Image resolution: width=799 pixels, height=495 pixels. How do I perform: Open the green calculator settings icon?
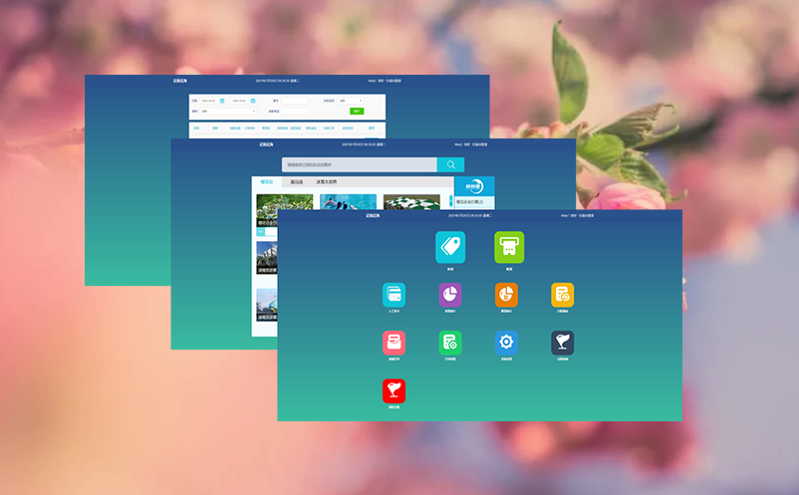[450, 343]
